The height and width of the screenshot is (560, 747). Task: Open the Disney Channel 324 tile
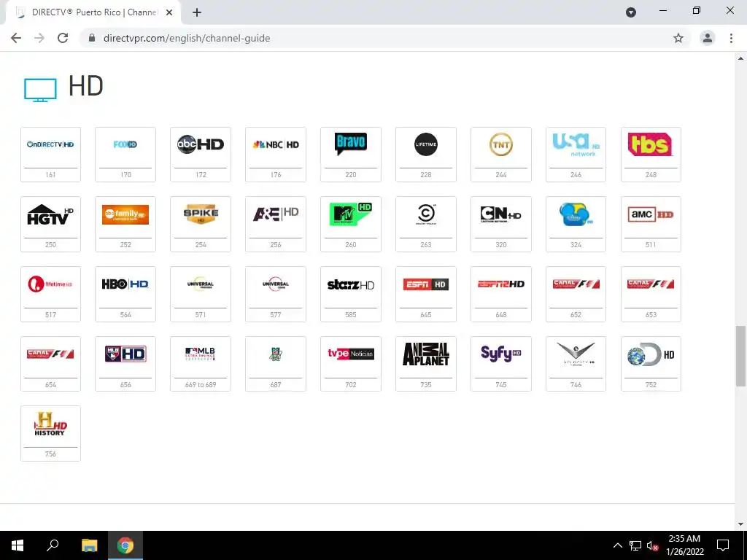(576, 224)
